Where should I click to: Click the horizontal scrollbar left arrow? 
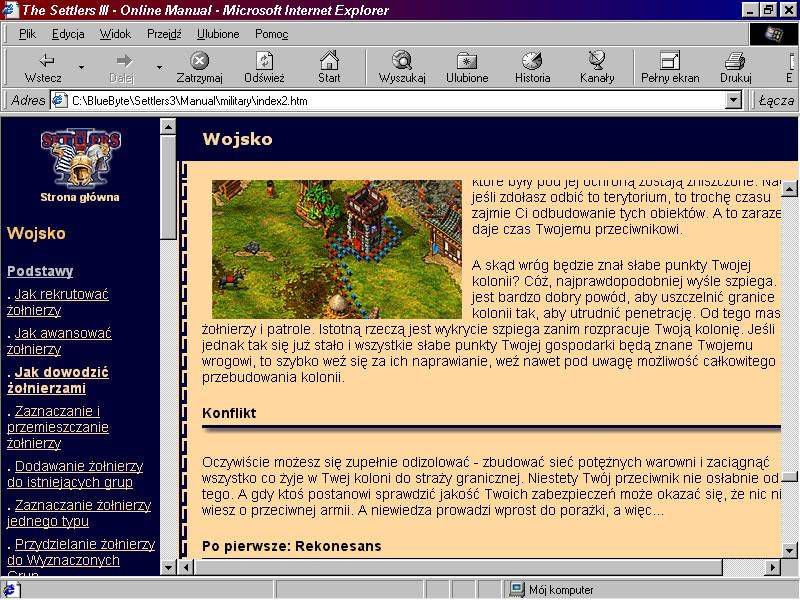[x=187, y=567]
